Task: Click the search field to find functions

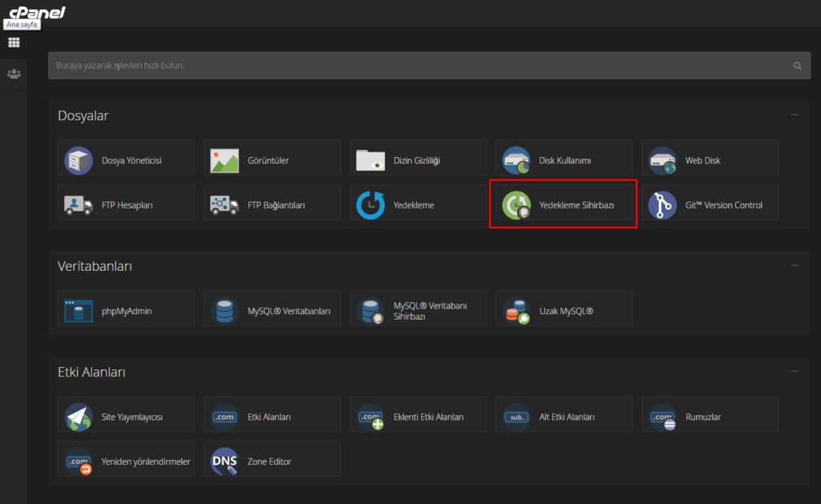Action: point(430,66)
